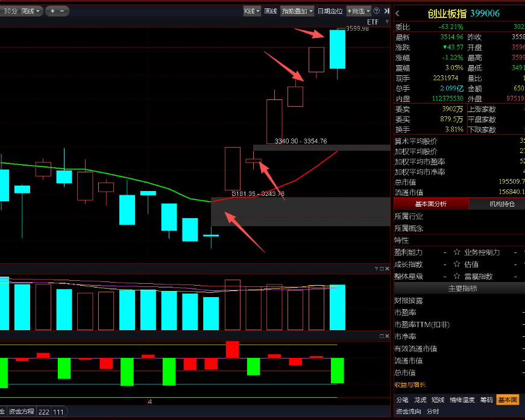Viewport: 525px width, 420px height.
Task: Open the 周线 period dropdown
Action: pos(31,11)
